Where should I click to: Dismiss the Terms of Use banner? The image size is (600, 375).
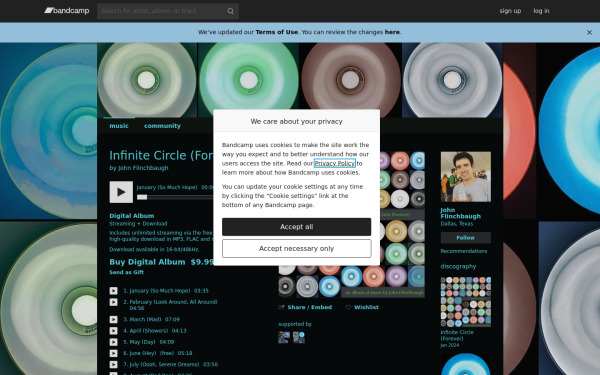(589, 33)
